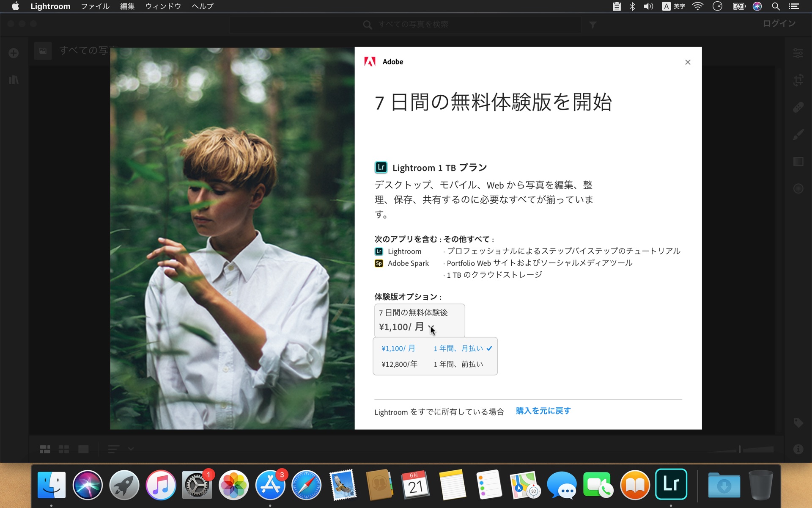Select the Brush adjustment tool

pyautogui.click(x=798, y=135)
